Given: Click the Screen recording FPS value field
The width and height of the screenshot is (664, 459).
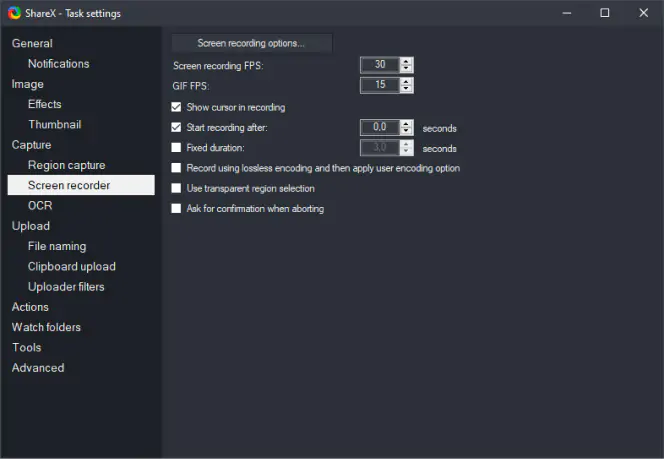Looking at the screenshot, I should 380,65.
